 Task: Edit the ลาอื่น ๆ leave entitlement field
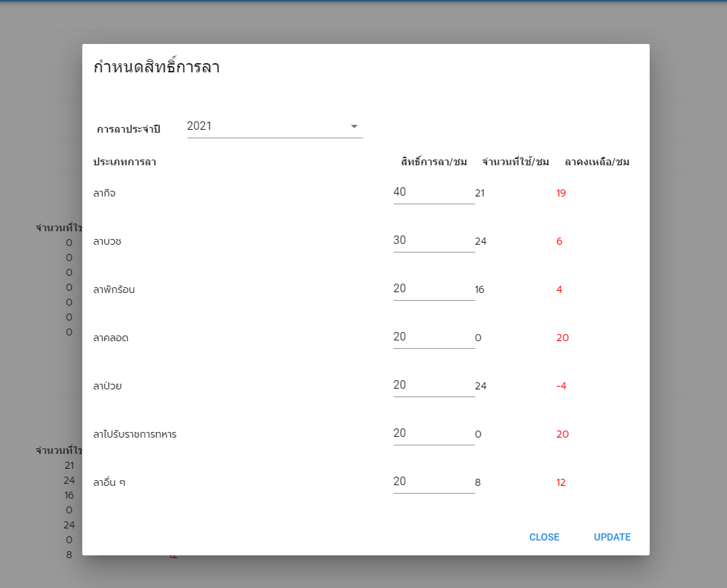tap(434, 482)
